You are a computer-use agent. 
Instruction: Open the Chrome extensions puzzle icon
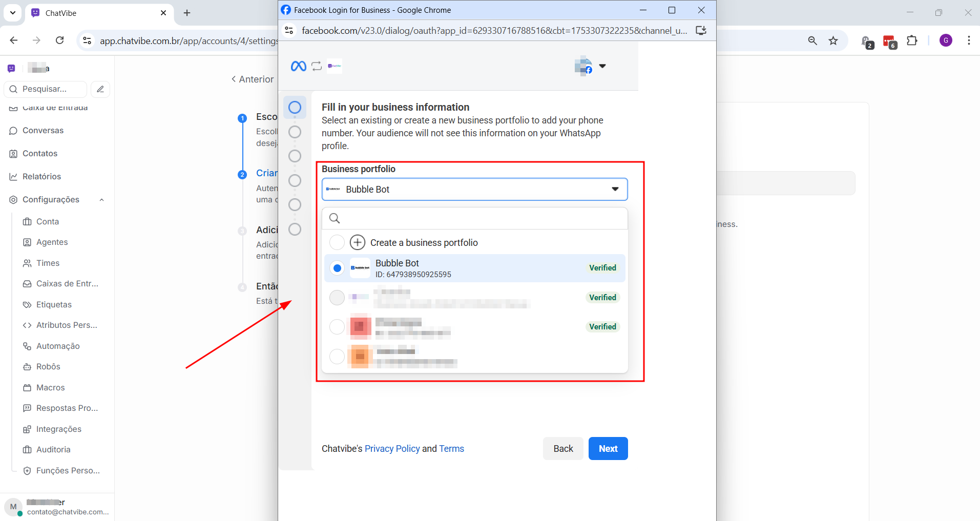tap(912, 40)
